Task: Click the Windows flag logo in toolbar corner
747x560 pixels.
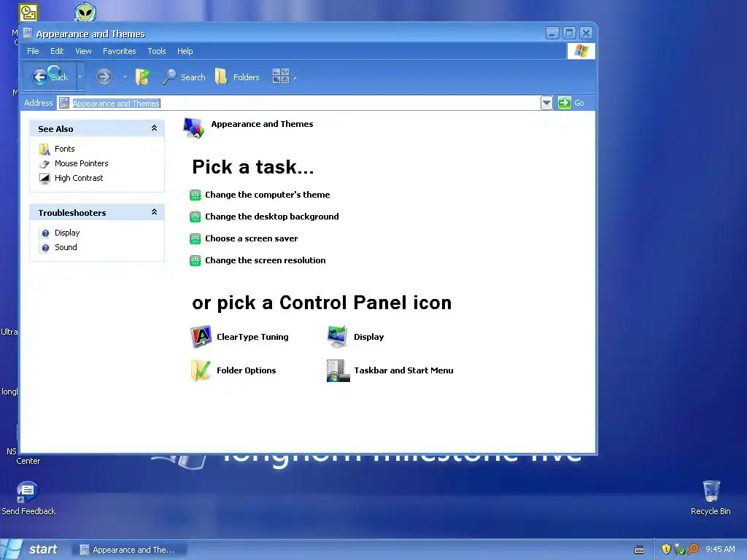Action: [x=581, y=51]
